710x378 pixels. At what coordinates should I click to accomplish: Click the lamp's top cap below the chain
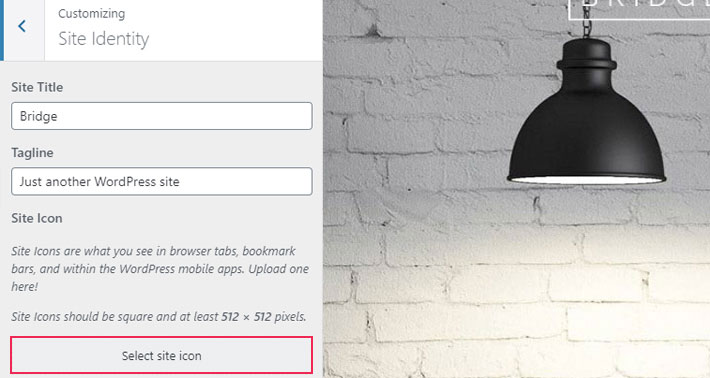[x=586, y=54]
